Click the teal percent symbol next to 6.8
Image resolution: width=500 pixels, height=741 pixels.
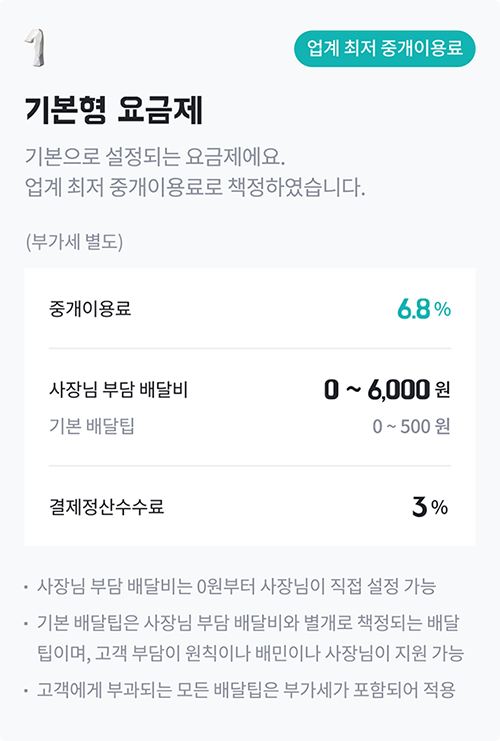442,310
